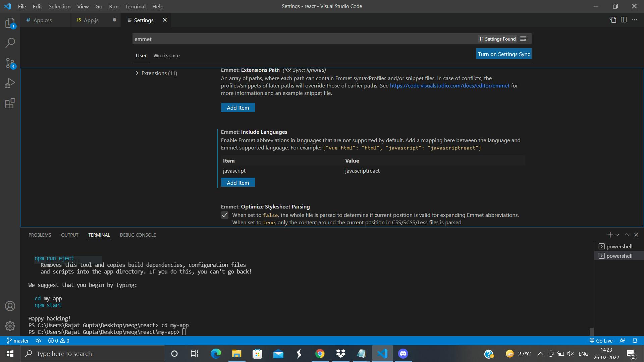Select the PROBLEMS tab in terminal panel
Screen dimensions: 644x362
39,235
